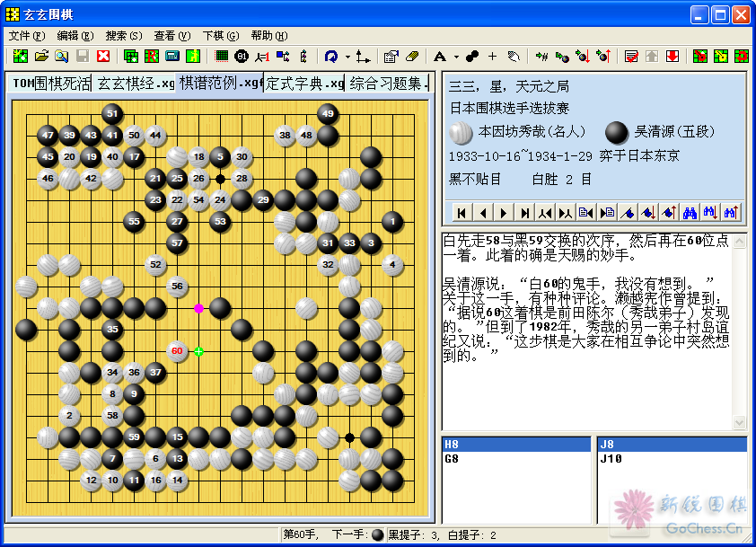The width and height of the screenshot is (756, 547).
Task: Jump to the first move of the game
Action: pos(462,213)
